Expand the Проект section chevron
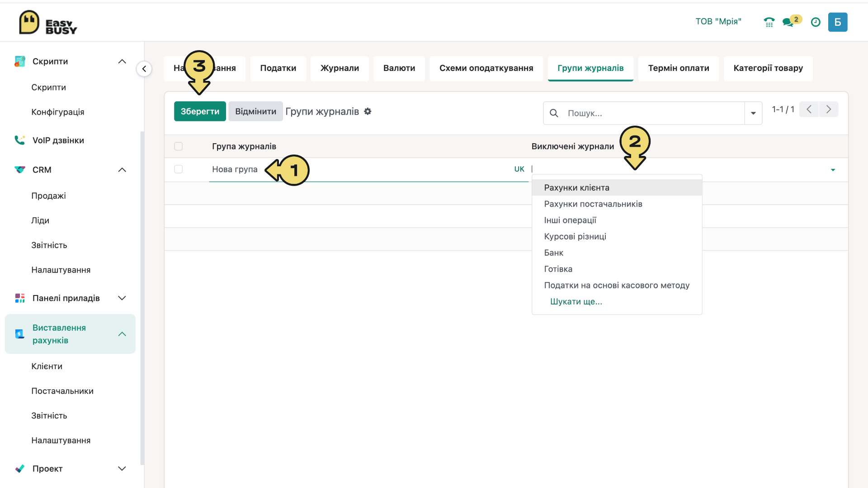The width and height of the screenshot is (868, 488). pyautogui.click(x=122, y=469)
